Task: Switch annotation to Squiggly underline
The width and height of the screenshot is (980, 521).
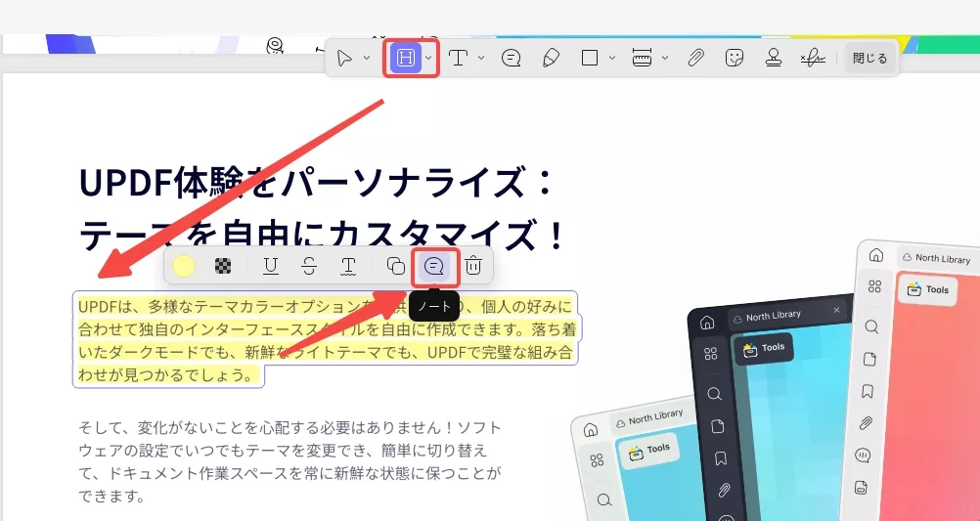Action: (348, 266)
